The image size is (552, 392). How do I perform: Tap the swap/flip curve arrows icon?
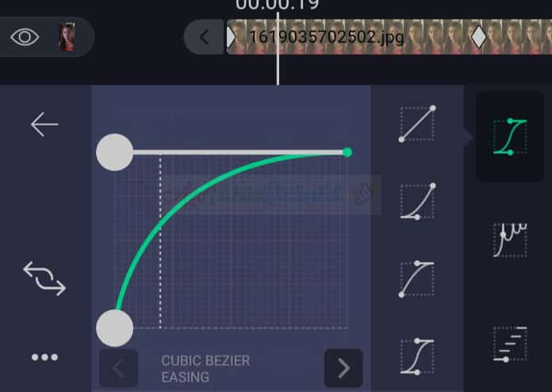tap(44, 279)
